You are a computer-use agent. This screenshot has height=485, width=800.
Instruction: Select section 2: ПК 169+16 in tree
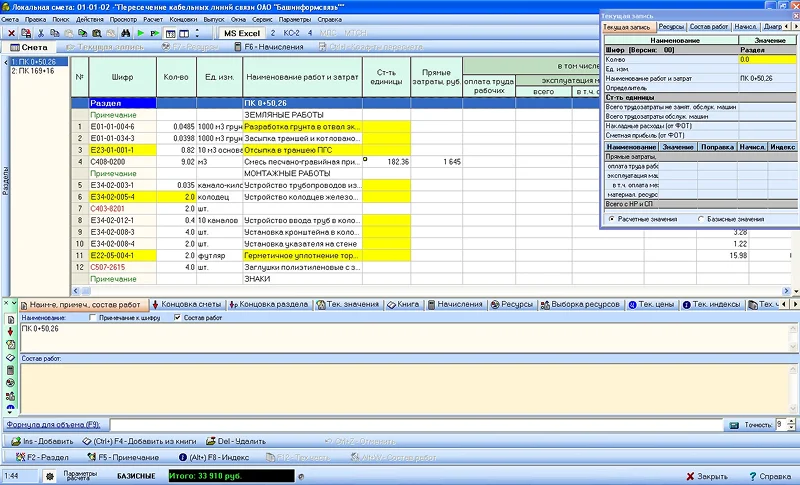pos(34,72)
